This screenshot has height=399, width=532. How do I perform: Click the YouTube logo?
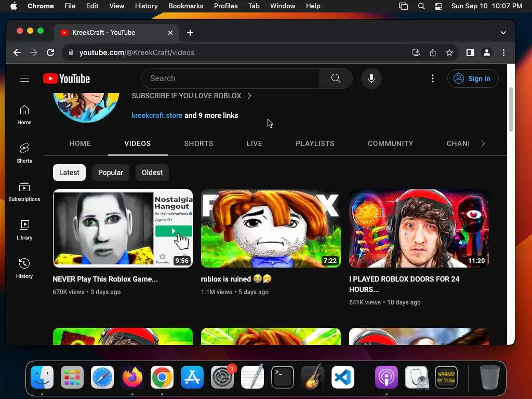pyautogui.click(x=66, y=78)
